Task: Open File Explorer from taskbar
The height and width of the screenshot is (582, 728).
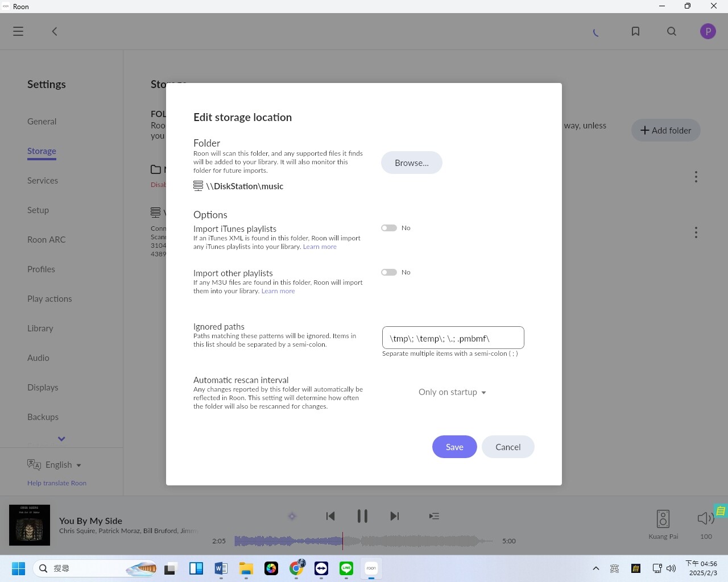Action: coord(246,568)
